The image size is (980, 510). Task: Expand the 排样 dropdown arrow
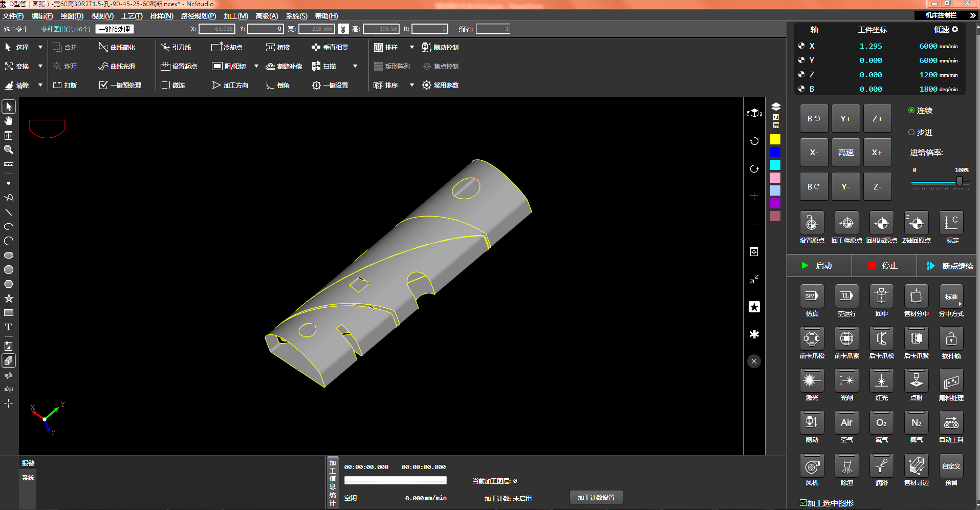[411, 47]
